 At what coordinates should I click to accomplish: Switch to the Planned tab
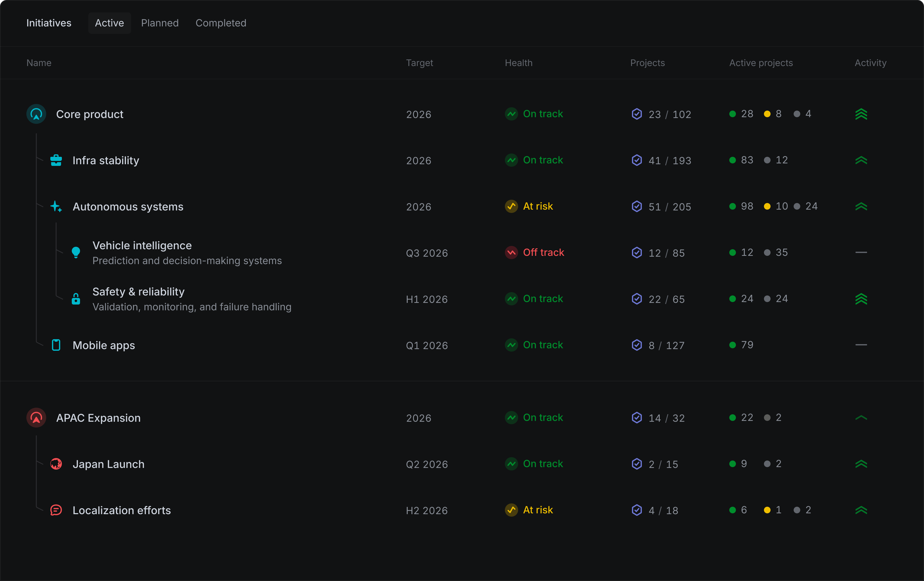tap(159, 23)
